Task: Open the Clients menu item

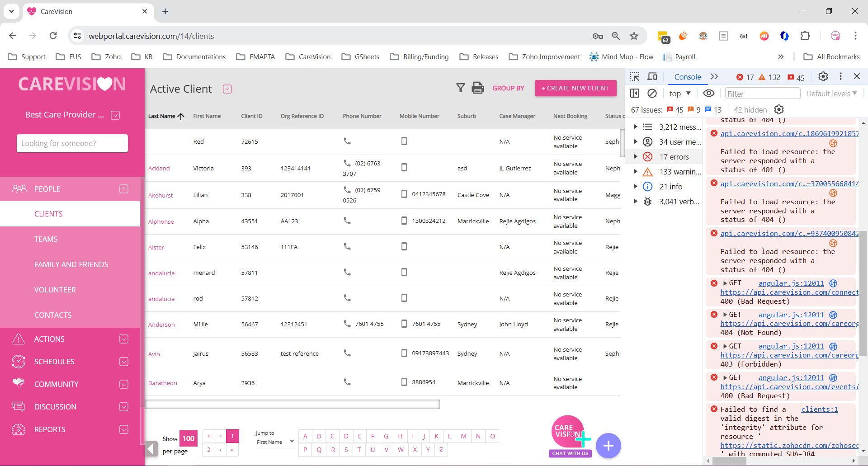Action: pyautogui.click(x=70, y=214)
